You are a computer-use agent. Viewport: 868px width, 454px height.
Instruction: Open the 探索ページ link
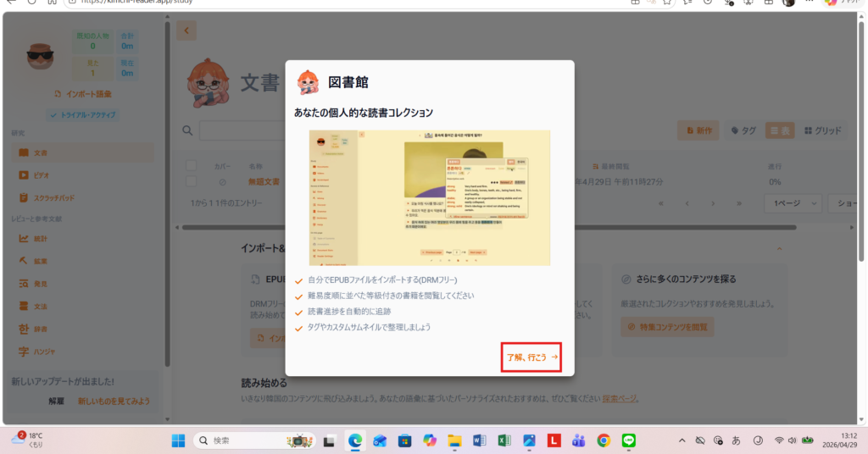click(619, 399)
